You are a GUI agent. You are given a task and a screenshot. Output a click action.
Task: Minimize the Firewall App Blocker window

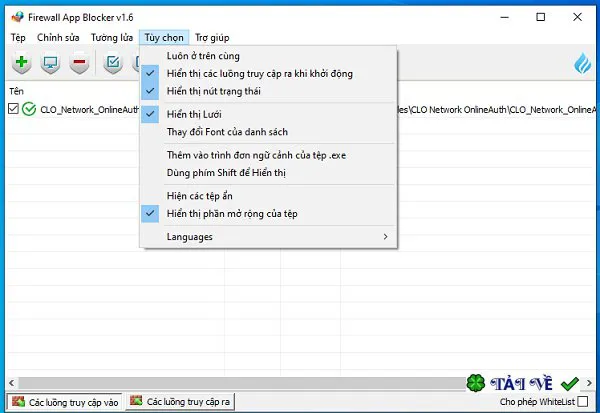(505, 17)
